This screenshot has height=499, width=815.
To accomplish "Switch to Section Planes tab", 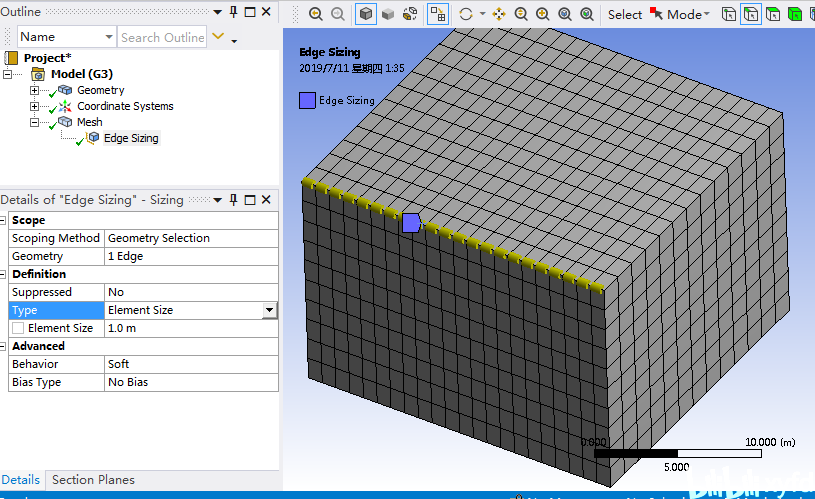I will coord(94,480).
